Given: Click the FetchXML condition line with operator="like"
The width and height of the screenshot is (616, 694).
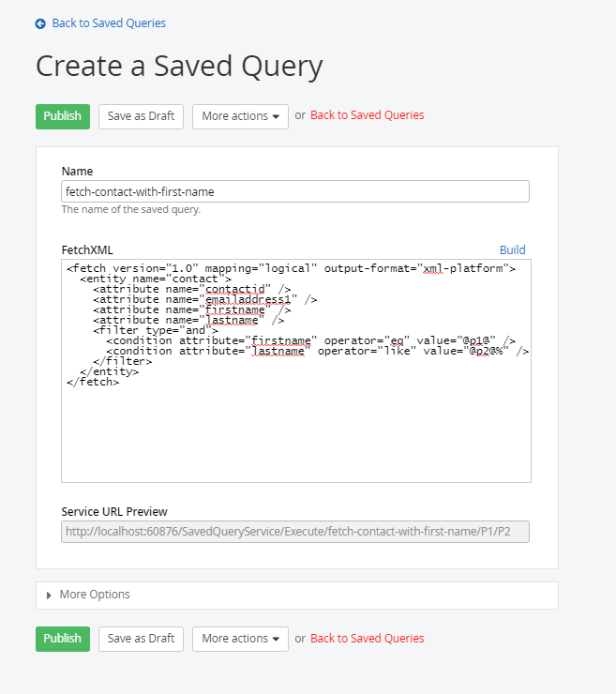Looking at the screenshot, I should click(x=318, y=351).
